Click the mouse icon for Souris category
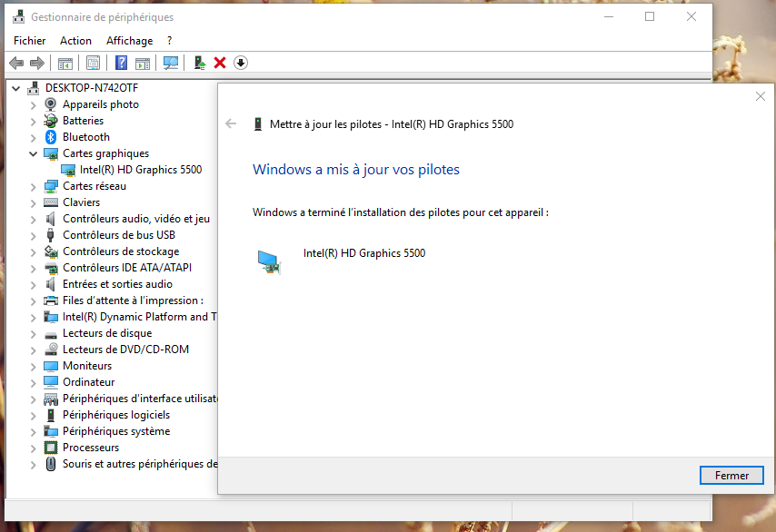Image resolution: width=776 pixels, height=532 pixels. pyautogui.click(x=51, y=464)
